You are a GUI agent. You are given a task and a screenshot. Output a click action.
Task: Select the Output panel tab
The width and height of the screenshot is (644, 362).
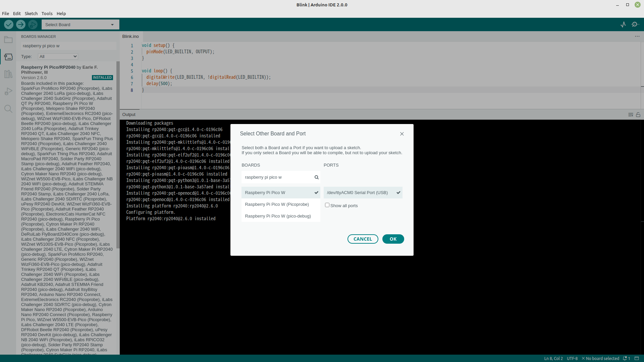(x=129, y=115)
